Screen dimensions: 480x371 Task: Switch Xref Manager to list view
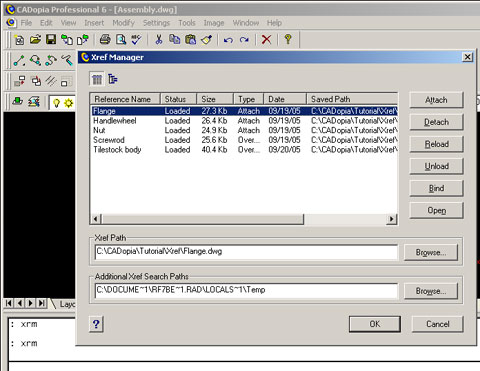pos(97,79)
